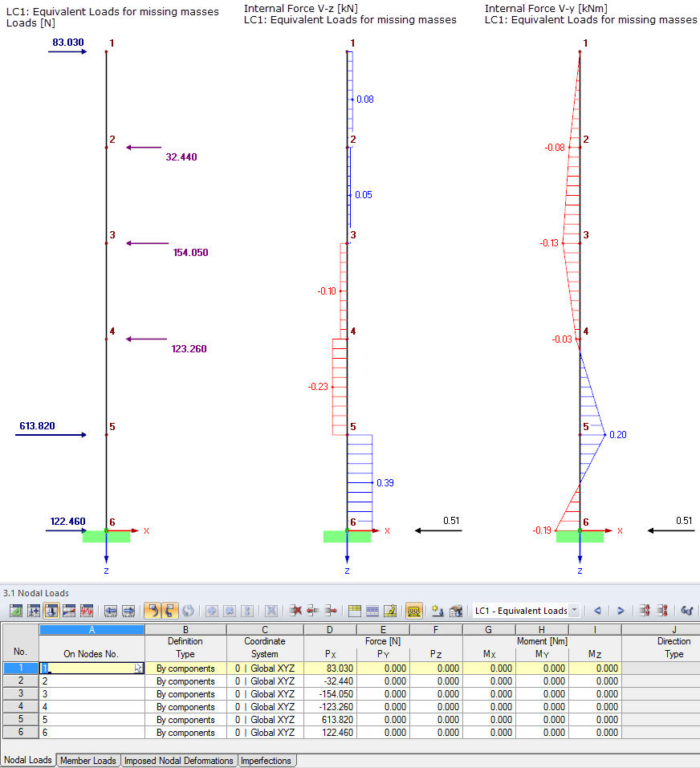Select next load case with right triangle
Screen dimensions: 700x768
(621, 611)
